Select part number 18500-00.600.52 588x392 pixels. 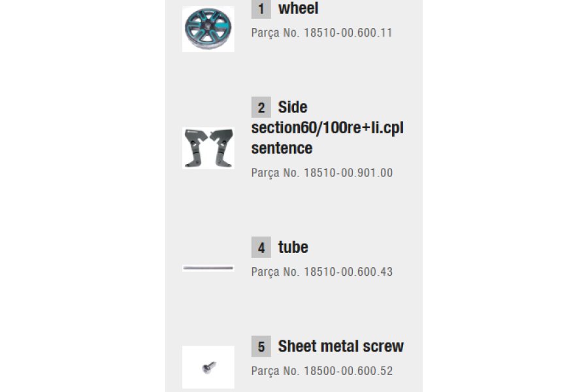(348, 370)
